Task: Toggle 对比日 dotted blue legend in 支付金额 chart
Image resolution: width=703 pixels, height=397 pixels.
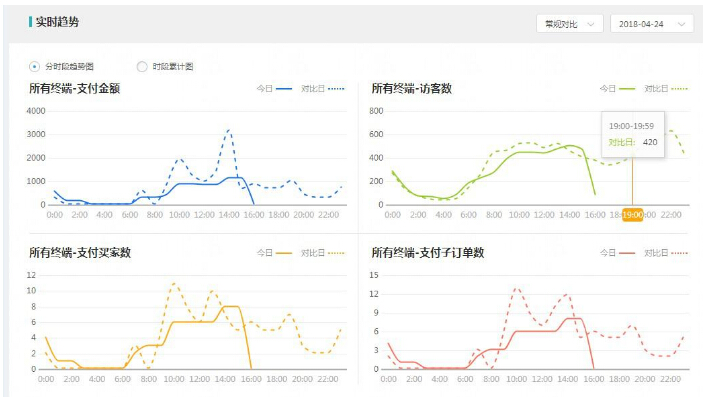Action: tap(323, 88)
